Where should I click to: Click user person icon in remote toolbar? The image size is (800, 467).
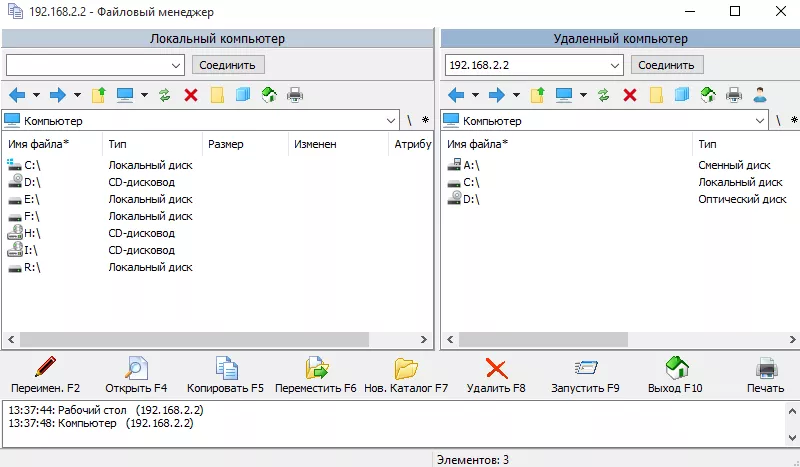[x=760, y=95]
